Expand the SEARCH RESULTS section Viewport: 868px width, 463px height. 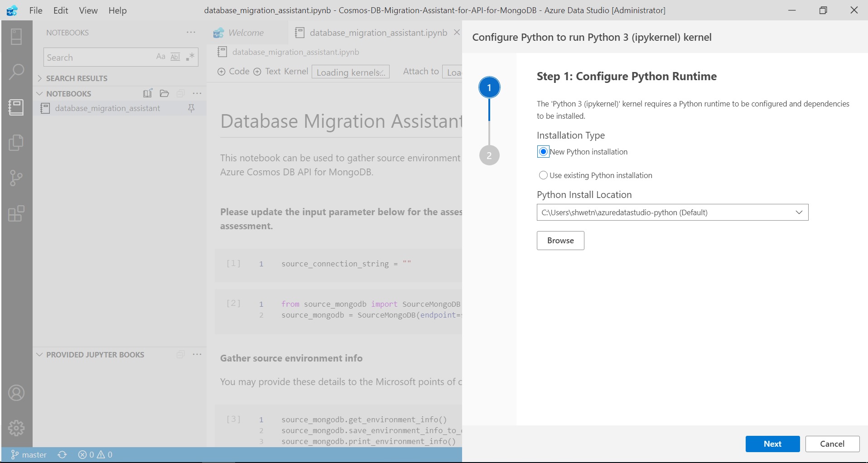click(x=77, y=78)
